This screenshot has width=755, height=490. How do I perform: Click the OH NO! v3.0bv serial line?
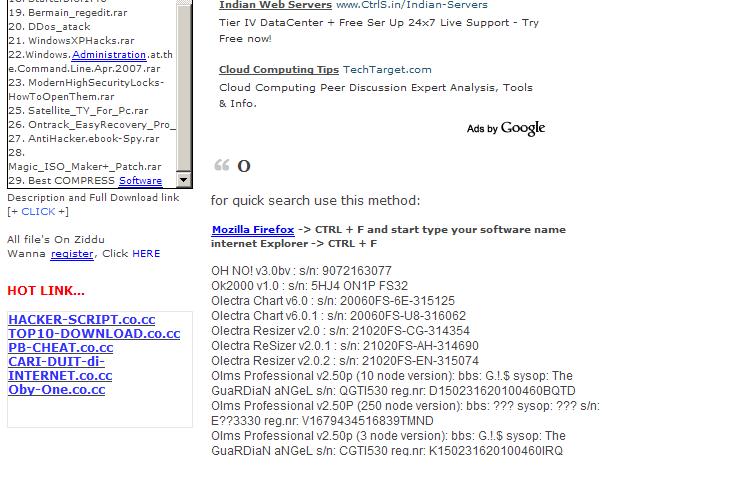(x=301, y=271)
